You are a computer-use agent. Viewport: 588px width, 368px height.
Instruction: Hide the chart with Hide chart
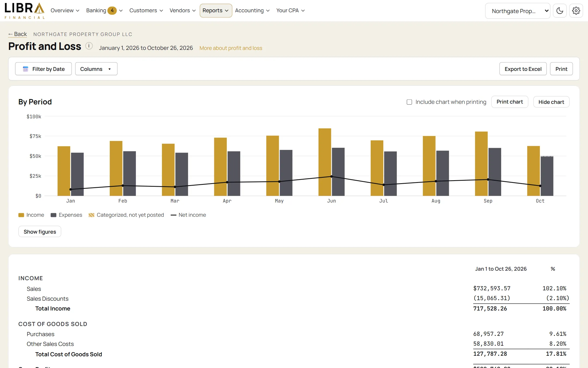tap(551, 102)
